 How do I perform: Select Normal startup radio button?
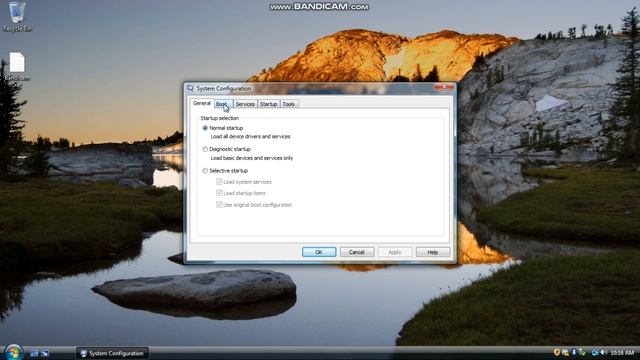click(205, 128)
